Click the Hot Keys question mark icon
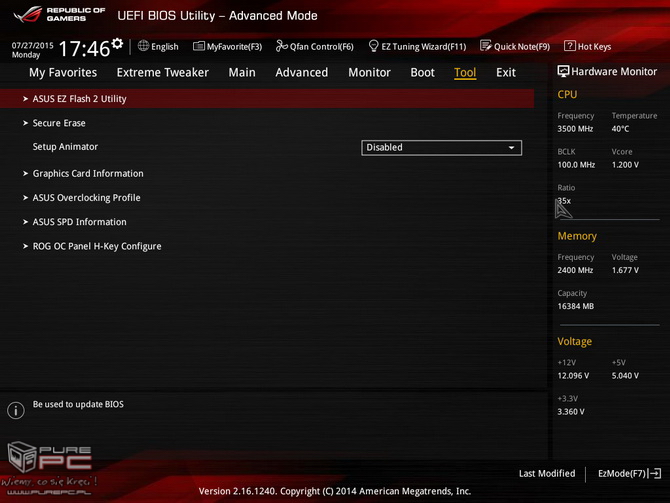 pos(570,46)
